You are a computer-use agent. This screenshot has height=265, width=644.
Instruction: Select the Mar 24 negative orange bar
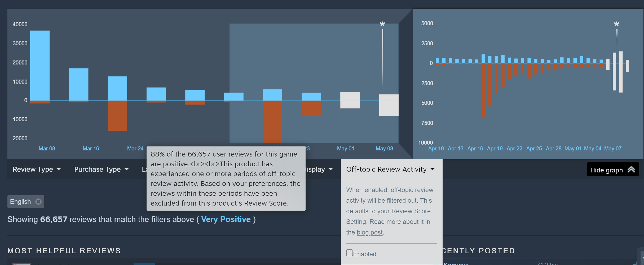click(x=117, y=116)
